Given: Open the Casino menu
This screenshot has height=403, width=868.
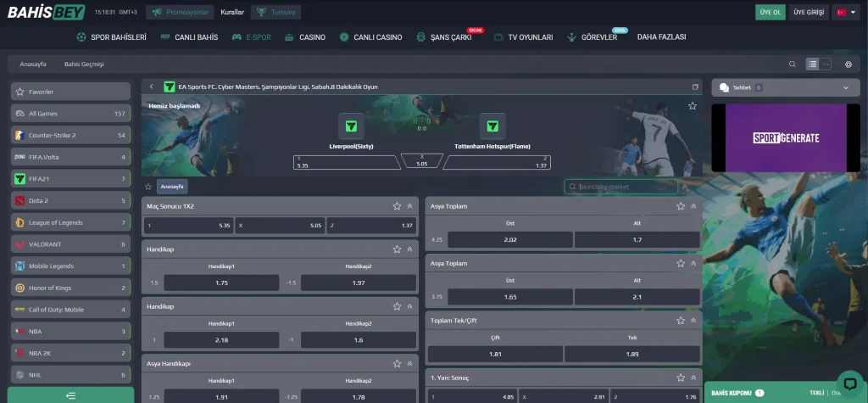Looking at the screenshot, I should (305, 37).
